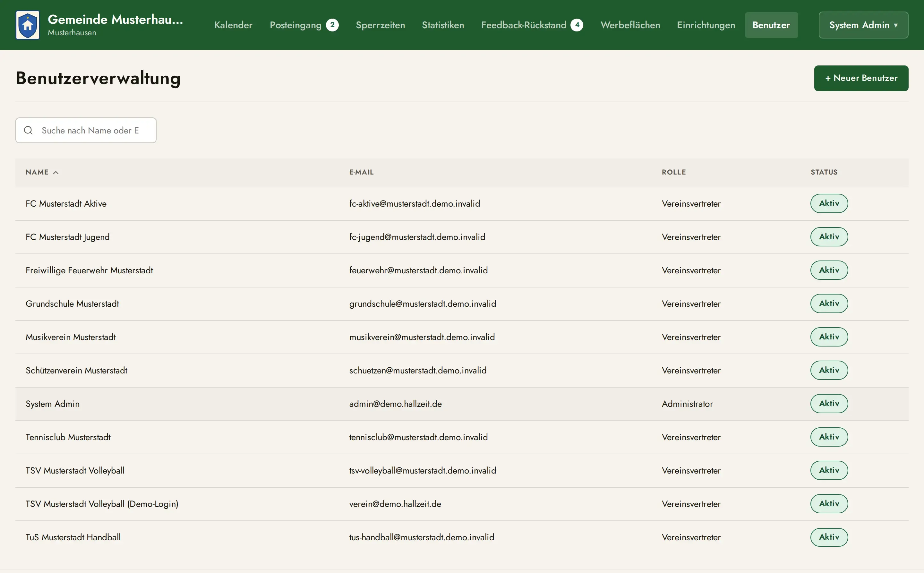
Task: Select the FC Musterstadt Aktive row name
Action: click(x=66, y=204)
